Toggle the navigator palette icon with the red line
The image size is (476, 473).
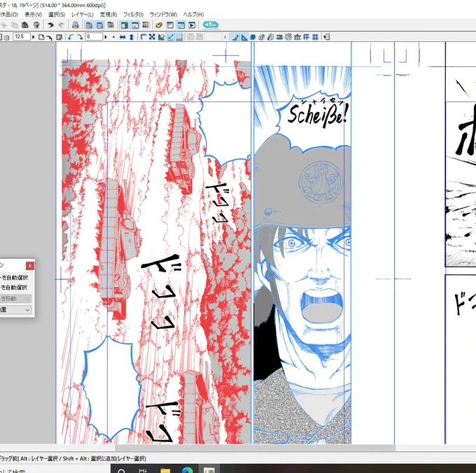click(x=135, y=25)
